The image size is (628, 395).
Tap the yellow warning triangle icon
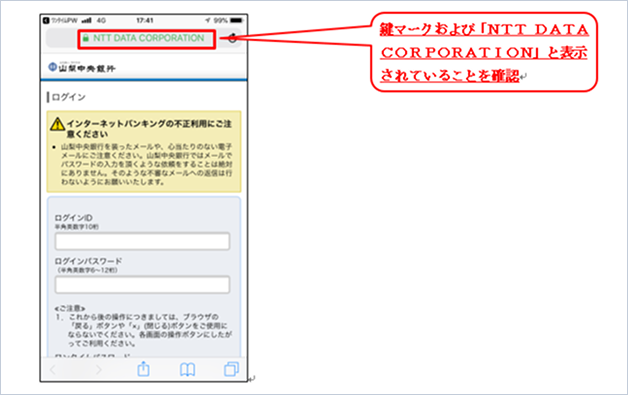pos(57,124)
